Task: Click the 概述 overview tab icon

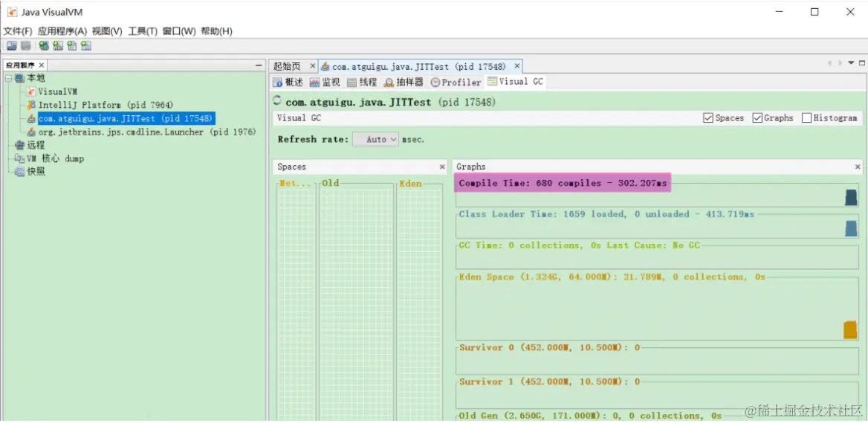Action: [x=278, y=83]
